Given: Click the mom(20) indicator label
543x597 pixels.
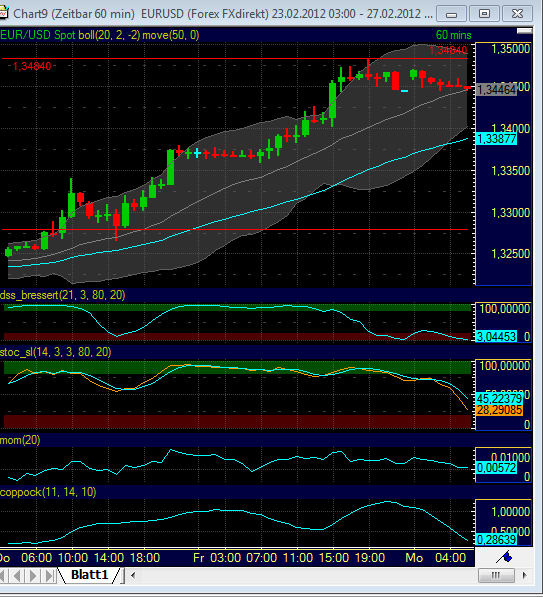Looking at the screenshot, I should tap(20, 441).
